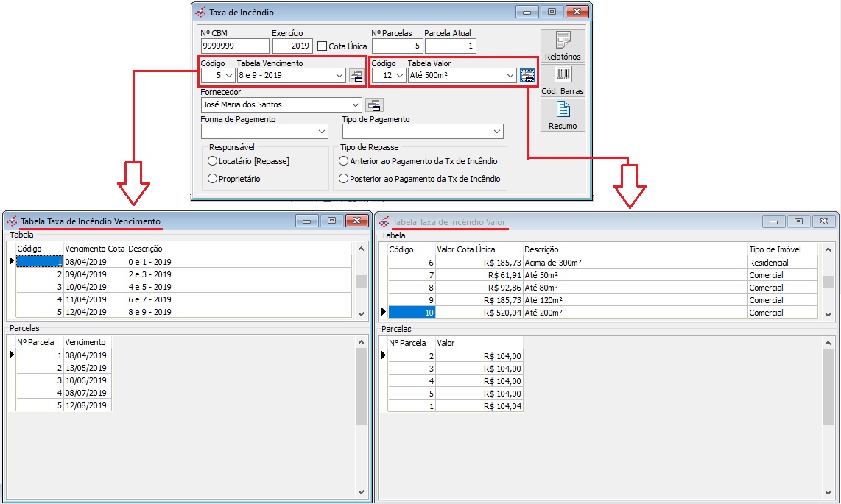Open the Relatórios report button
The width and height of the screenshot is (841, 504).
563,46
